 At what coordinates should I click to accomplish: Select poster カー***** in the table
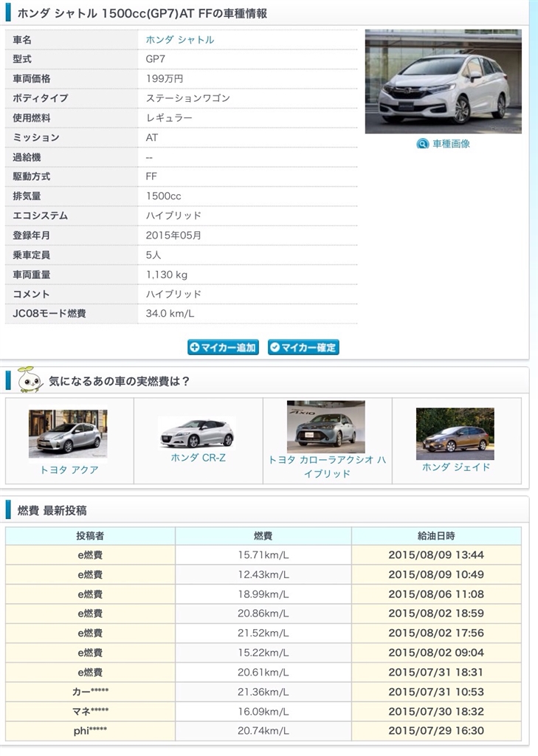[x=90, y=692]
